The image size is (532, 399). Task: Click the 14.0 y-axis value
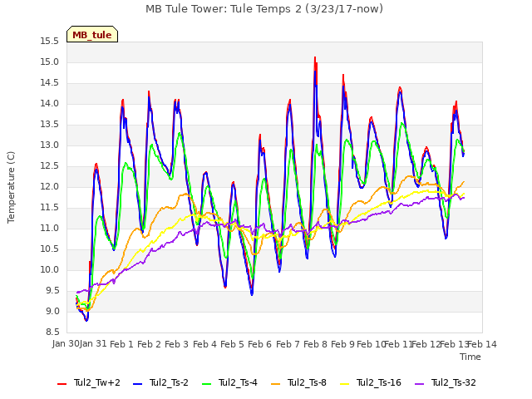50,103
